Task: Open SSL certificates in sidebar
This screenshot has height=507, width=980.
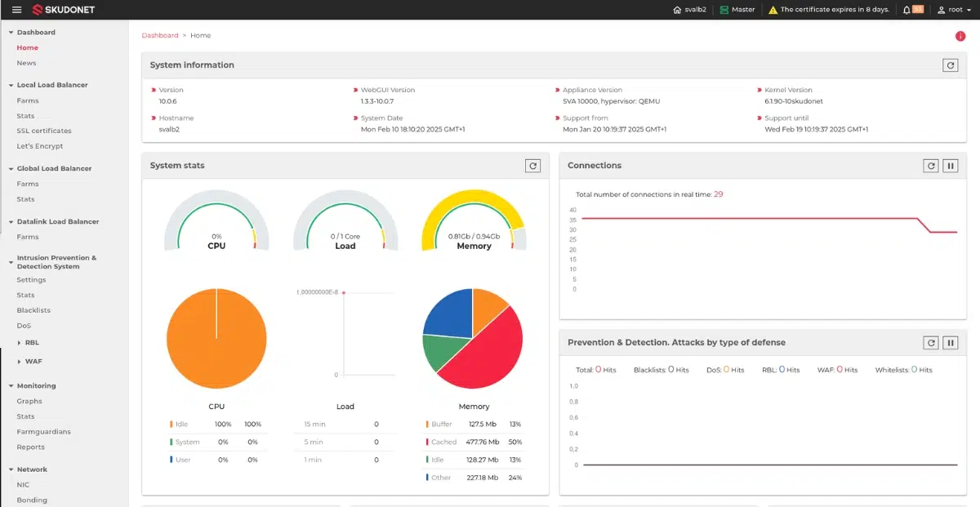Action: pos(44,131)
